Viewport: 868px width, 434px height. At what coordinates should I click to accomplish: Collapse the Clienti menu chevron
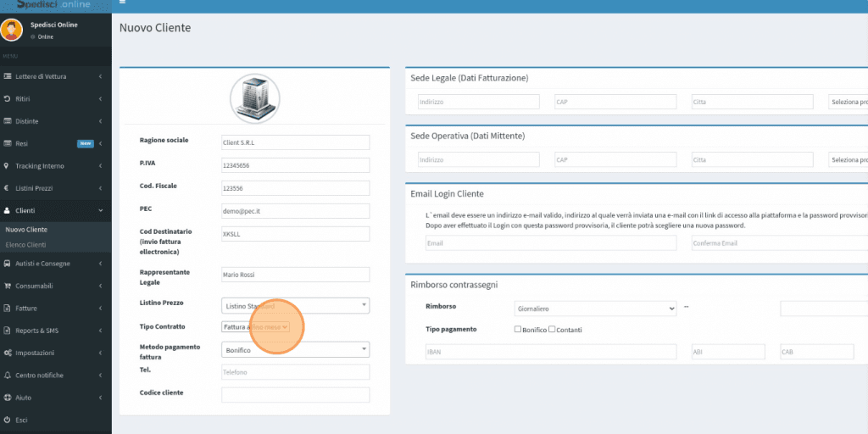pyautogui.click(x=100, y=211)
